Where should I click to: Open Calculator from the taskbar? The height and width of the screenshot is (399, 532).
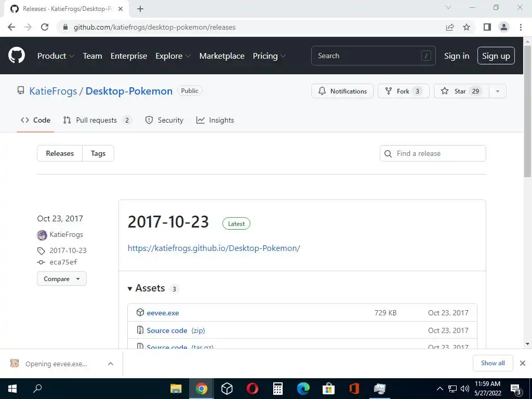click(278, 389)
